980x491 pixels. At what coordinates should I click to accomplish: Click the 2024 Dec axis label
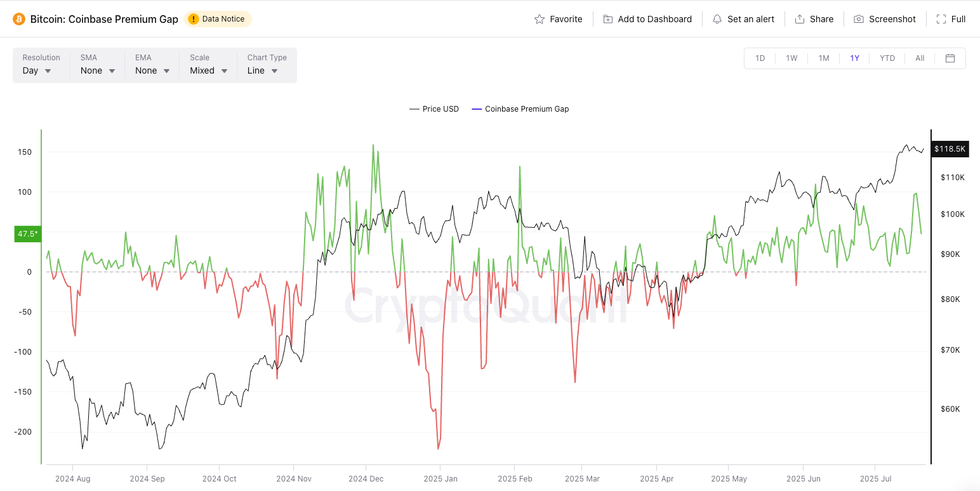[366, 479]
